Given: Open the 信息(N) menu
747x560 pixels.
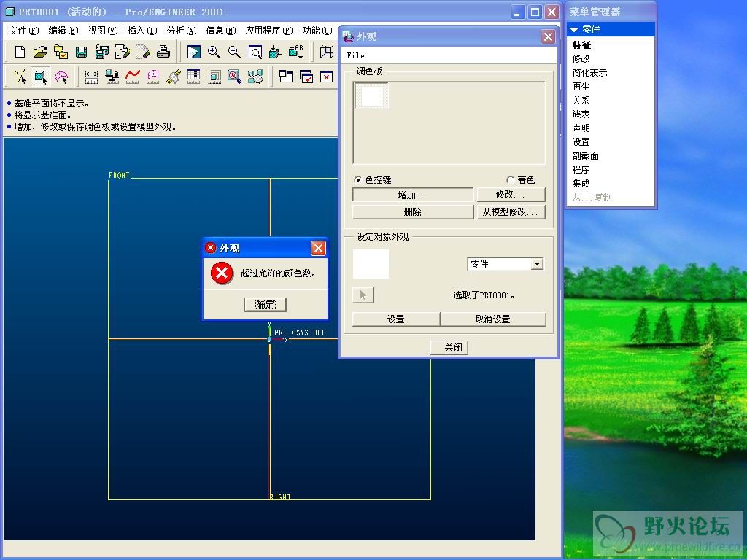Looking at the screenshot, I should click(221, 31).
